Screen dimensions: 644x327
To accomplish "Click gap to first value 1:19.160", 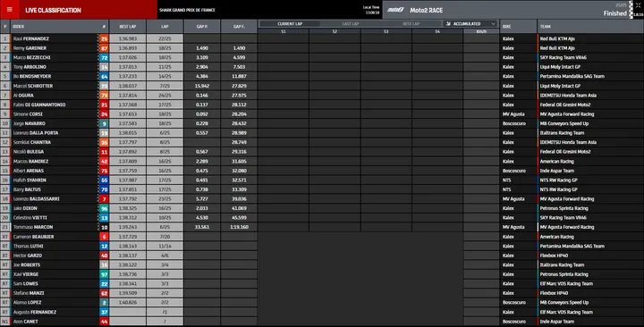I will tap(239, 227).
